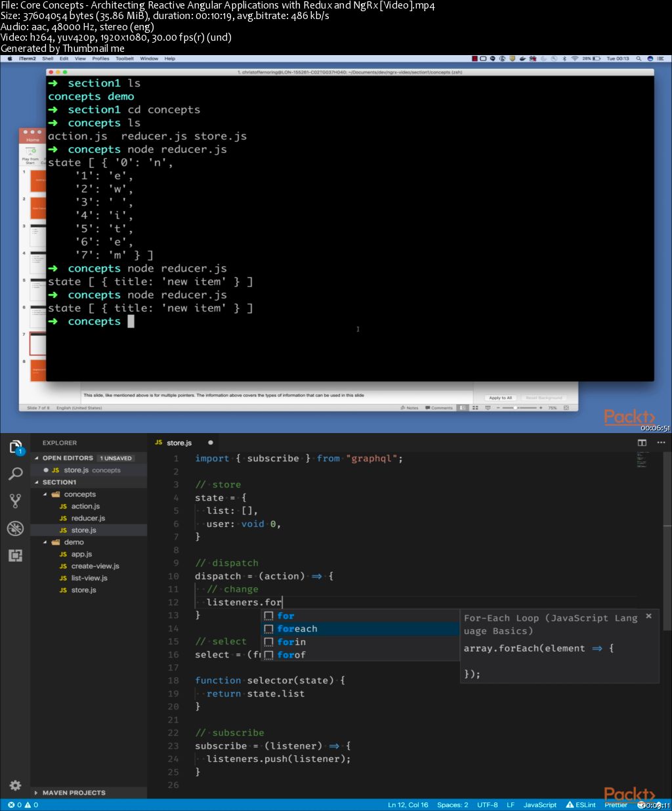This screenshot has height=811, width=672.
Task: Click line 12 'listeners.for' in the editor
Action: click(244, 602)
